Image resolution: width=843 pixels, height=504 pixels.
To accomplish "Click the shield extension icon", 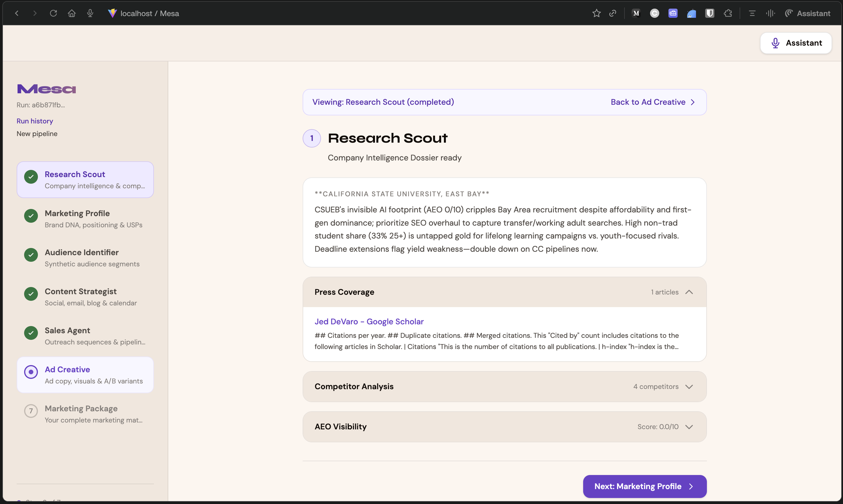I will click(x=709, y=13).
